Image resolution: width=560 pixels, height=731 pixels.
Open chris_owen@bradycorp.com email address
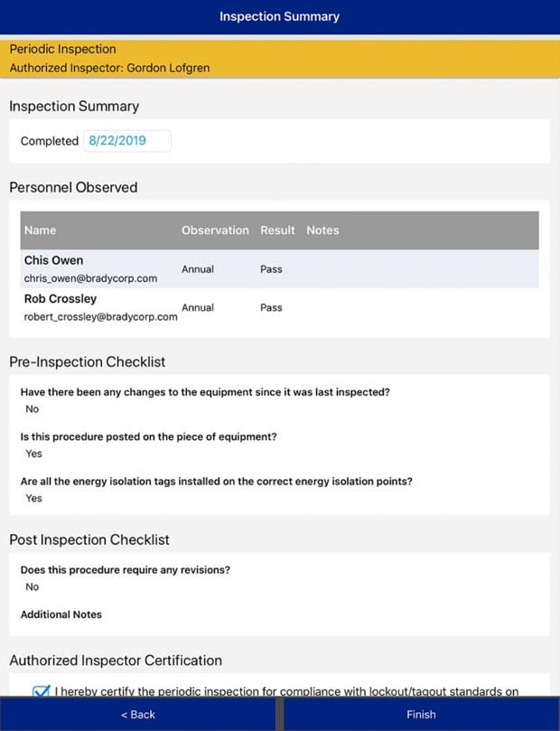pos(90,278)
